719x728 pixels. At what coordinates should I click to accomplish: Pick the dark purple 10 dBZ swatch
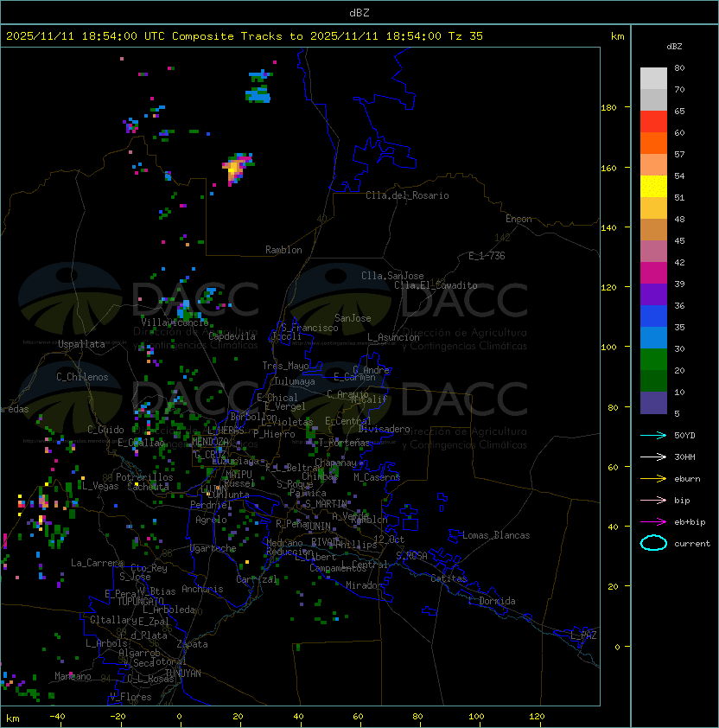click(x=653, y=403)
